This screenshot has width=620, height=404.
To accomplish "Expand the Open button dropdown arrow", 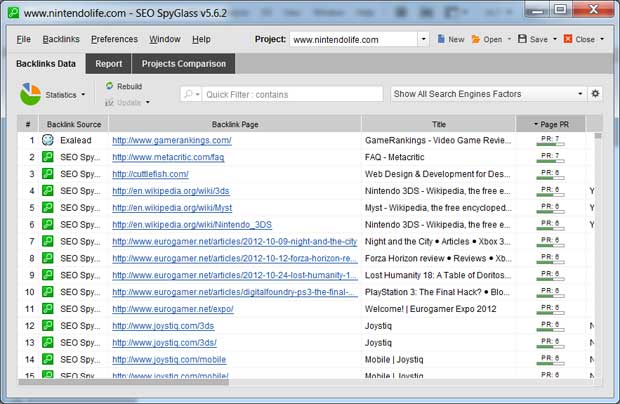I will (509, 39).
